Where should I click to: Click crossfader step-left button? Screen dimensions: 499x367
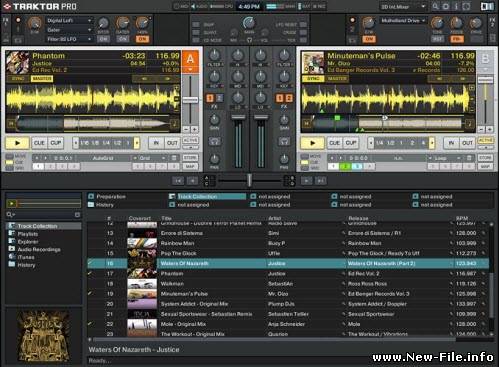click(x=192, y=181)
